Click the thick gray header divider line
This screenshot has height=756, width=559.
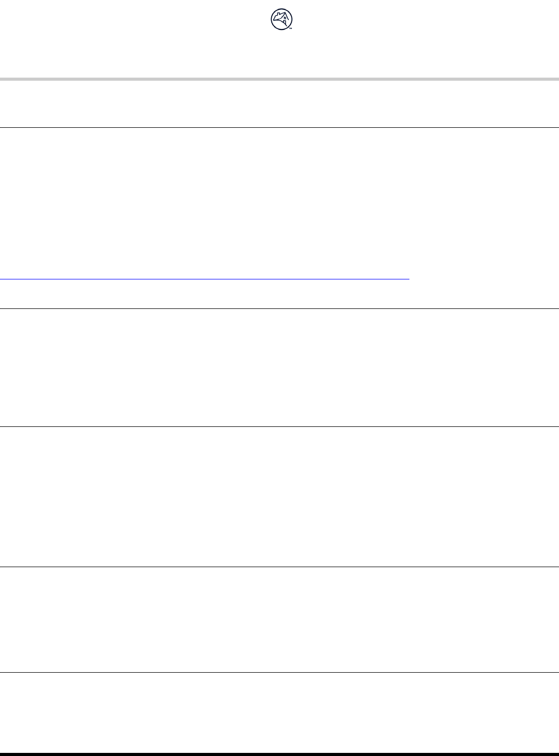tap(279, 79)
